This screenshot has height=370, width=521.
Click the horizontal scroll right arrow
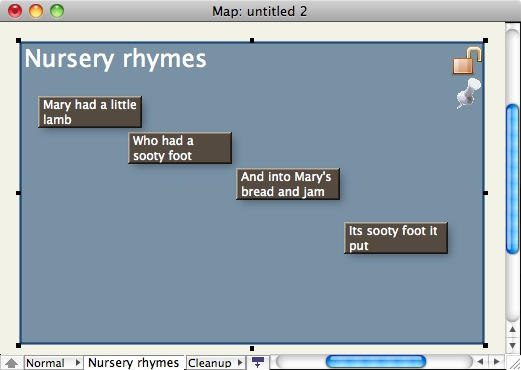coord(496,362)
